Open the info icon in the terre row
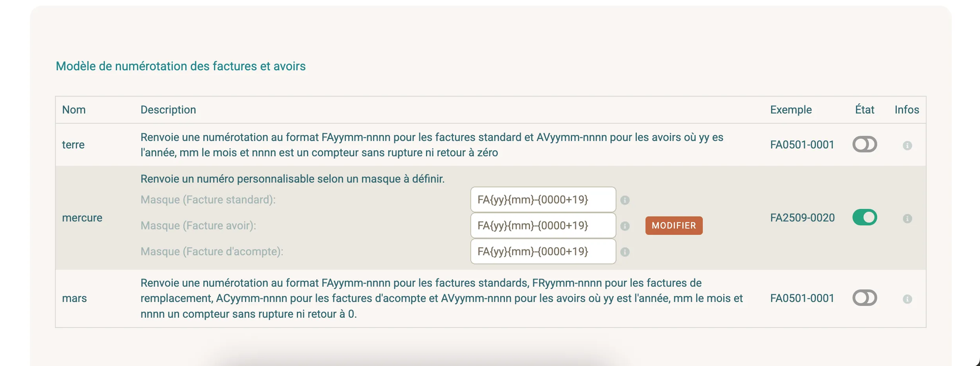The width and height of the screenshot is (980, 366). [907, 145]
